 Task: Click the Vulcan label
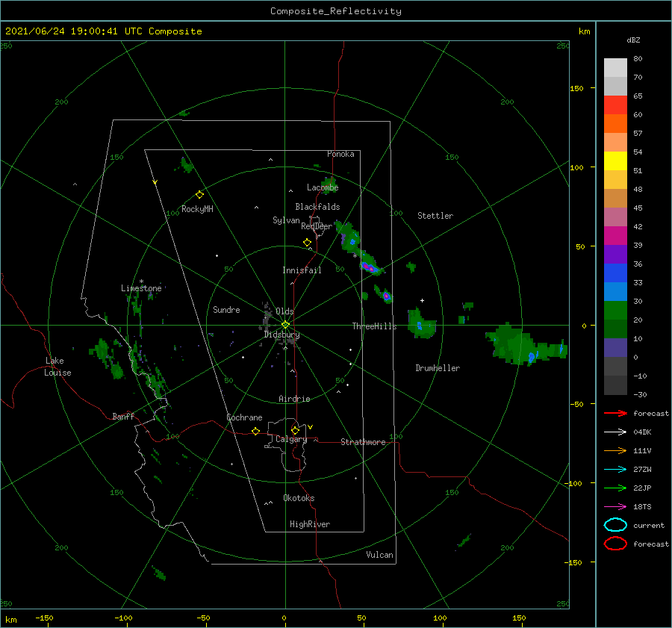click(x=379, y=555)
